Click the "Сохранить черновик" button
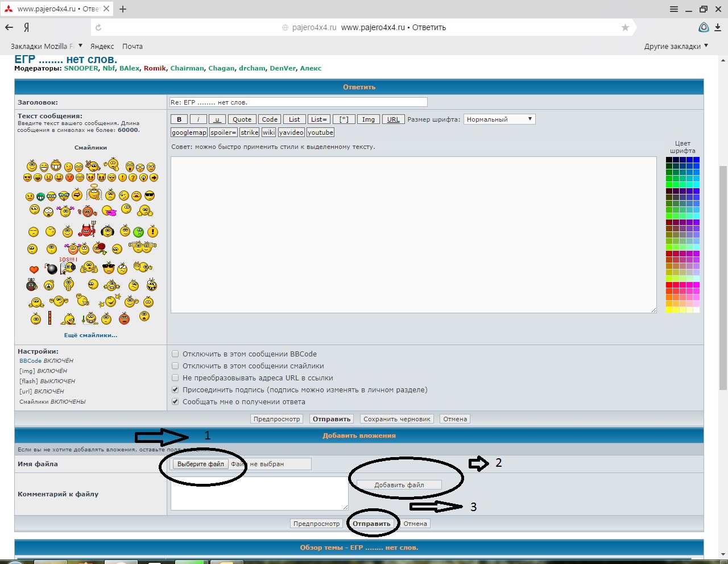This screenshot has width=728, height=564. pyautogui.click(x=397, y=419)
